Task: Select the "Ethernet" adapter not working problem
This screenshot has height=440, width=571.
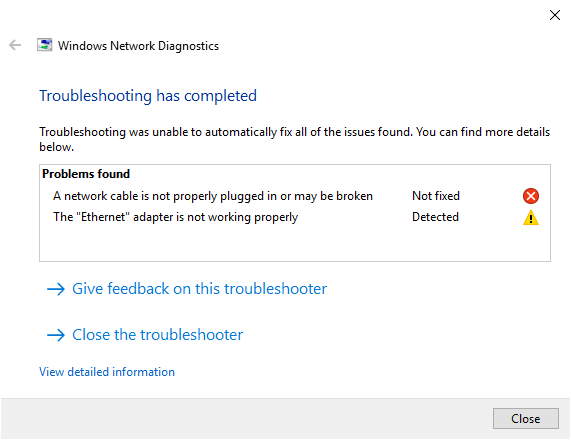Action: point(176,217)
